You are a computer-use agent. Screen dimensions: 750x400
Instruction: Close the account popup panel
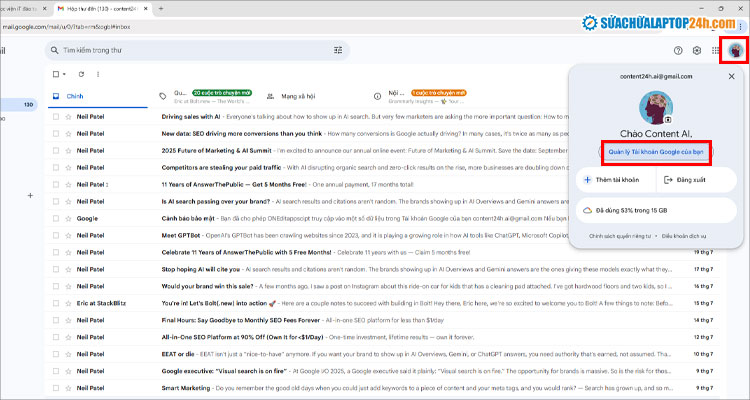coord(731,76)
